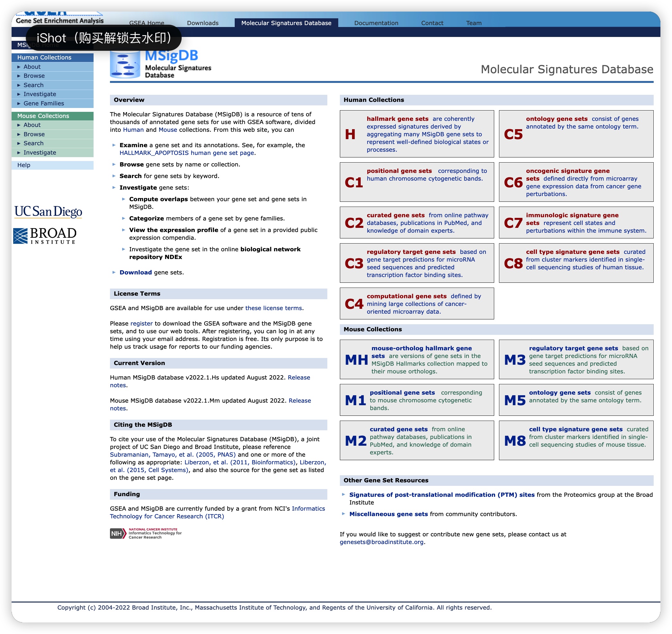
Task: Go to GSEA Home tab
Action: [x=146, y=23]
